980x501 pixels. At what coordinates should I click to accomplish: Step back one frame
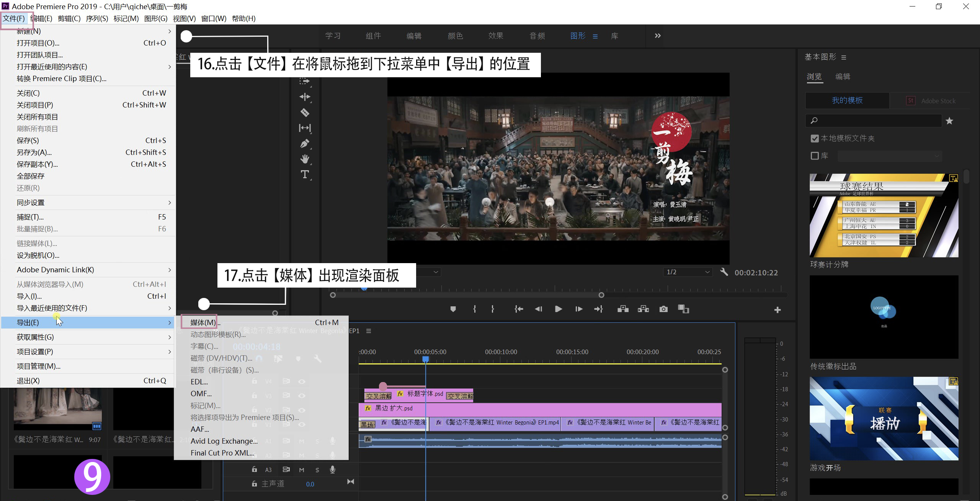(539, 309)
